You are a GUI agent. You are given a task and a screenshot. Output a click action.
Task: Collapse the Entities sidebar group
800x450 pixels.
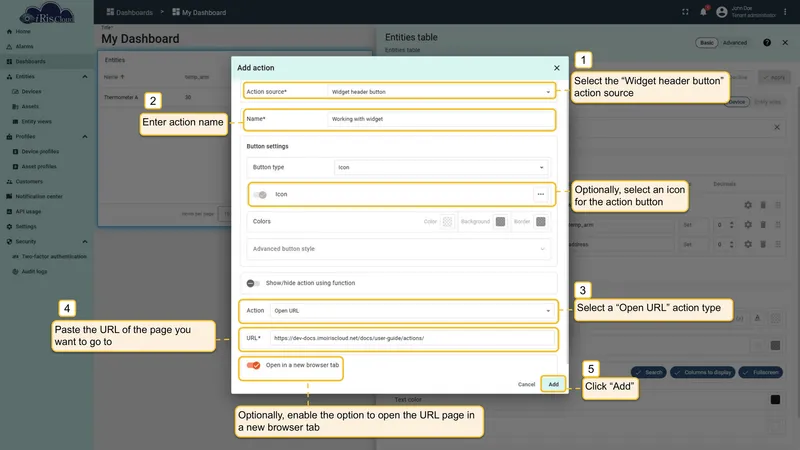[85, 77]
